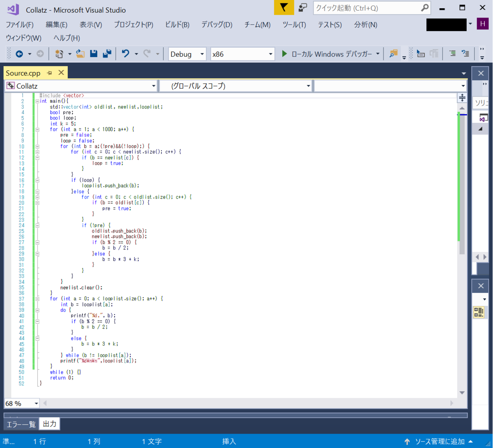Collapse the if (!pre) block at line 24
This screenshot has height=448, width=493.
[37, 225]
